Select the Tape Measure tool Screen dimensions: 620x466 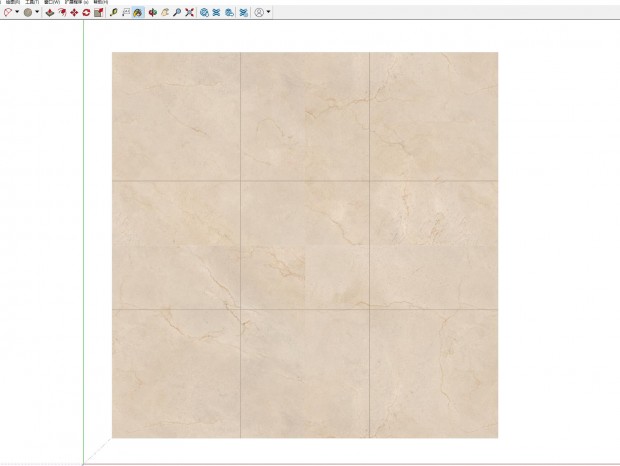pyautogui.click(x=113, y=13)
